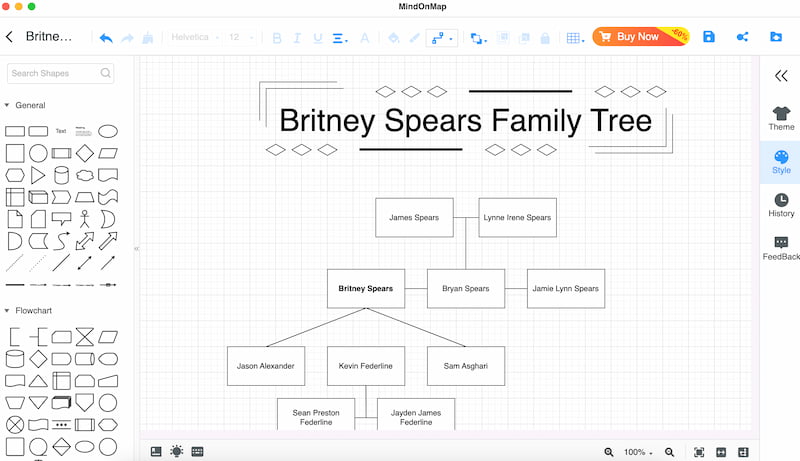Pick the ellipse shape in General

pyautogui.click(x=108, y=132)
